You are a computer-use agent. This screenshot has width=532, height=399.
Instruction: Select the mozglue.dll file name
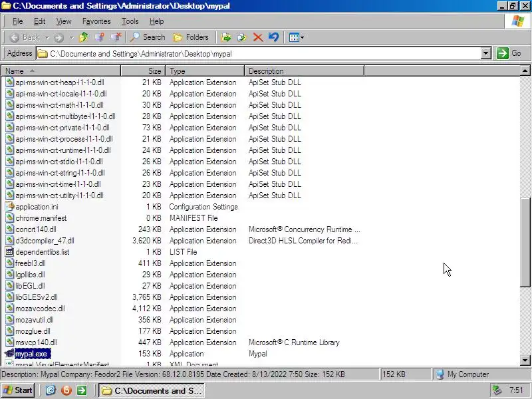[33, 331]
